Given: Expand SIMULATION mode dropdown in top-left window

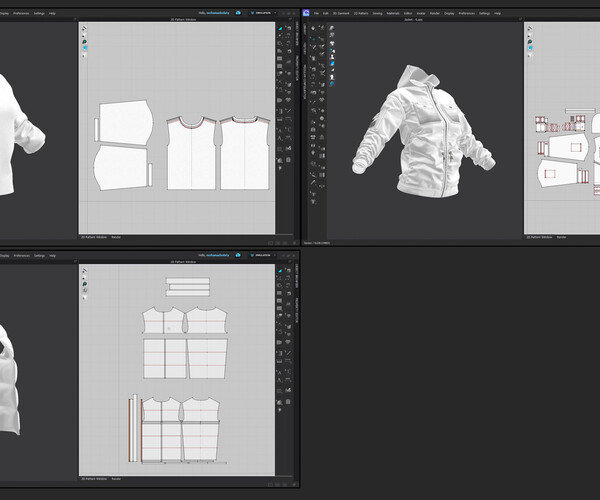Looking at the screenshot, I should (262, 13).
